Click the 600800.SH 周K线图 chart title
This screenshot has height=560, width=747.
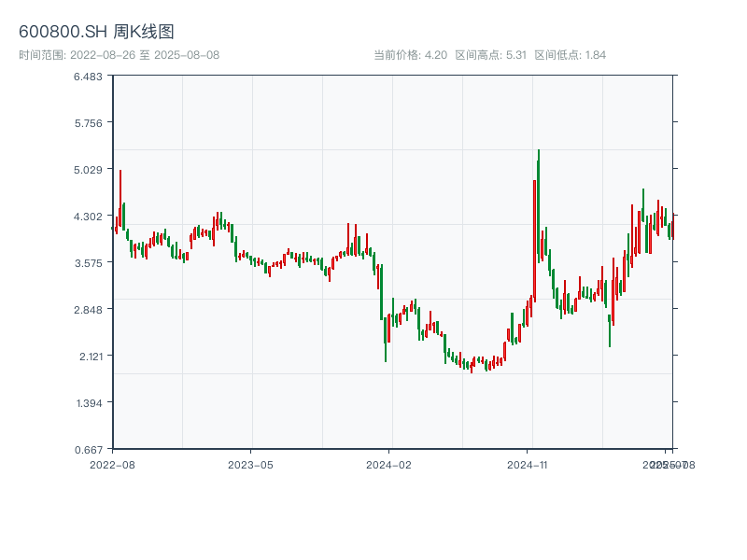[96, 33]
